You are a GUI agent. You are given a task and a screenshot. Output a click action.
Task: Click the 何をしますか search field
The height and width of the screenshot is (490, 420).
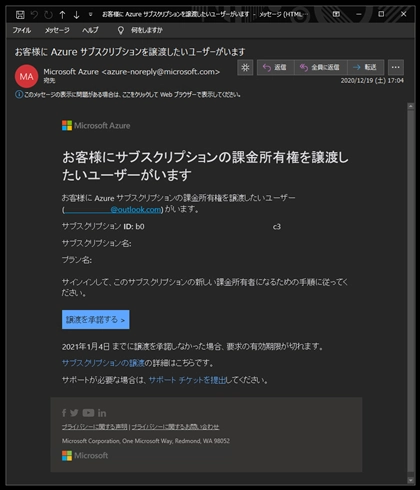tap(147, 30)
